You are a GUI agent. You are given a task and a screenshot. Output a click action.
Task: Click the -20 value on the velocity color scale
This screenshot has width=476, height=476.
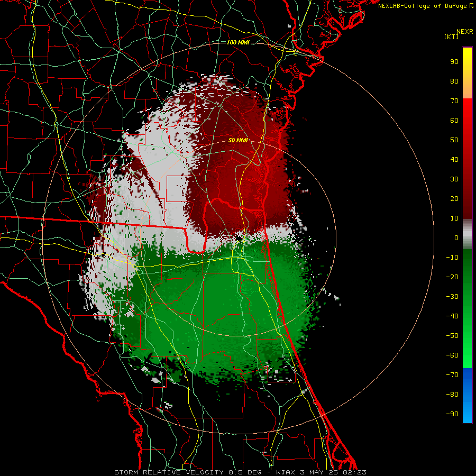click(452, 277)
